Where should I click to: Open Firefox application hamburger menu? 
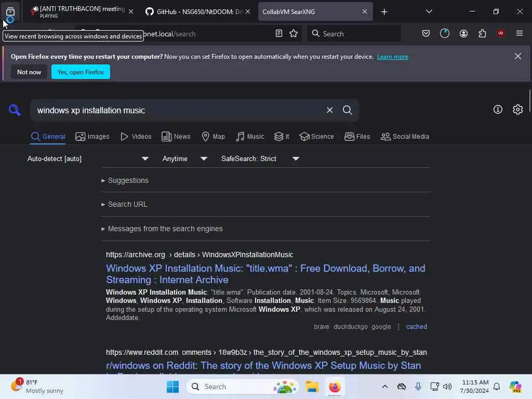[520, 33]
